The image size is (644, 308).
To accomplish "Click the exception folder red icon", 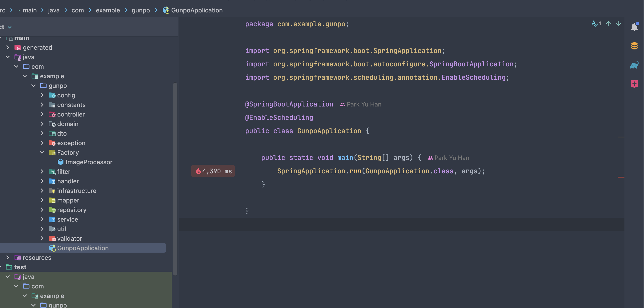I will (52, 143).
